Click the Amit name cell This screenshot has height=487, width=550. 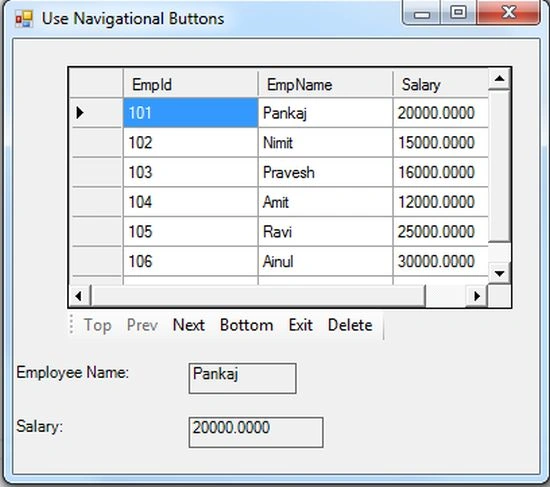tap(326, 202)
